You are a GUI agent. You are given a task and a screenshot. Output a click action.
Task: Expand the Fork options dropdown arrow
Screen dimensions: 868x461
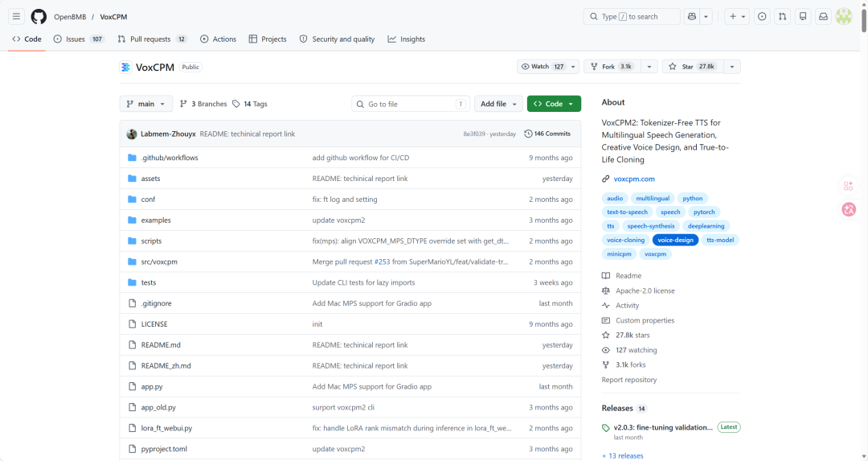point(649,67)
